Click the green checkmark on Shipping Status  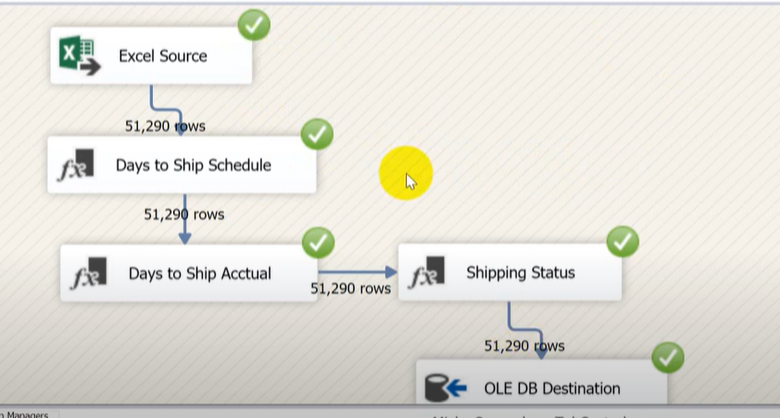pyautogui.click(x=622, y=241)
